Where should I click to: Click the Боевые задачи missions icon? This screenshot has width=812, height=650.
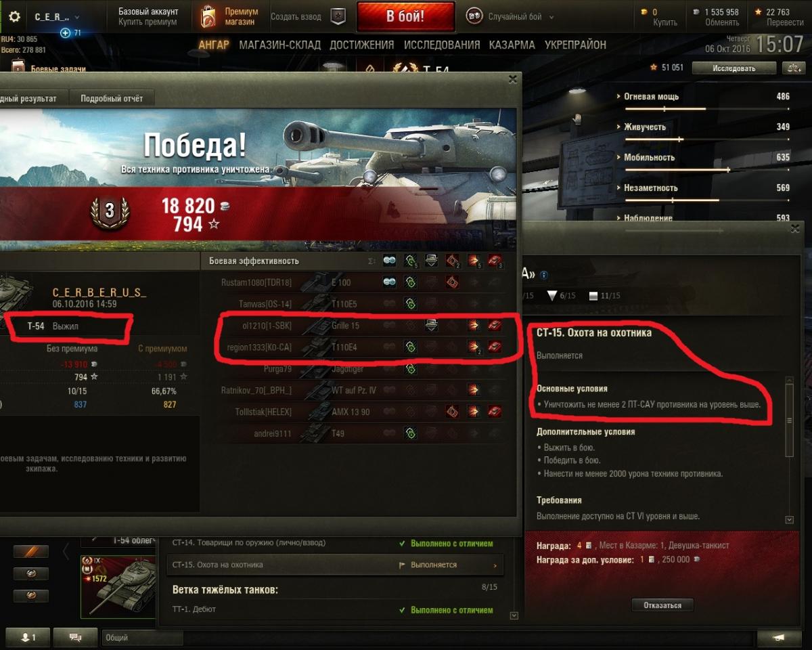[x=18, y=68]
